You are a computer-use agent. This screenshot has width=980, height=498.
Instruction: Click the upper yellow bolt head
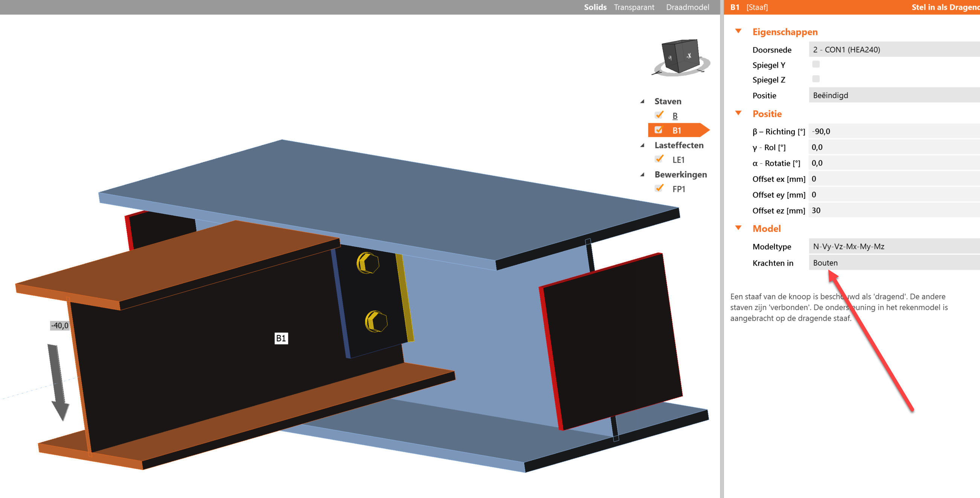click(x=367, y=263)
